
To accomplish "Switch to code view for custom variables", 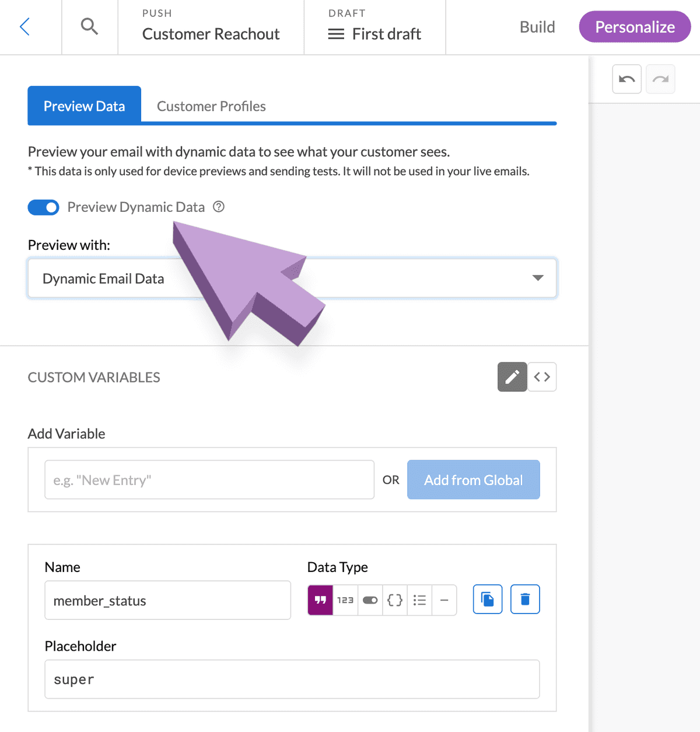I will (x=542, y=377).
